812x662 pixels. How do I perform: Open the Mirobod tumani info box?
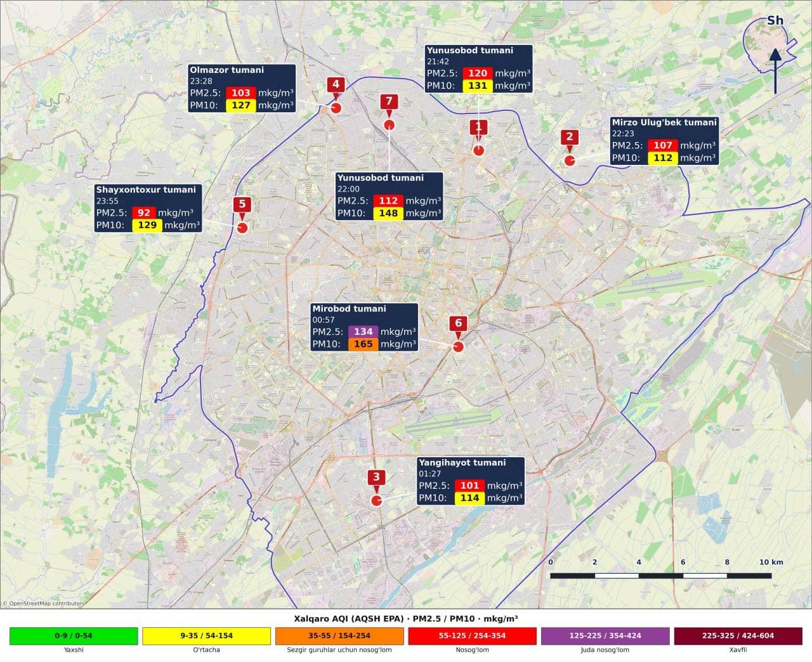point(364,327)
